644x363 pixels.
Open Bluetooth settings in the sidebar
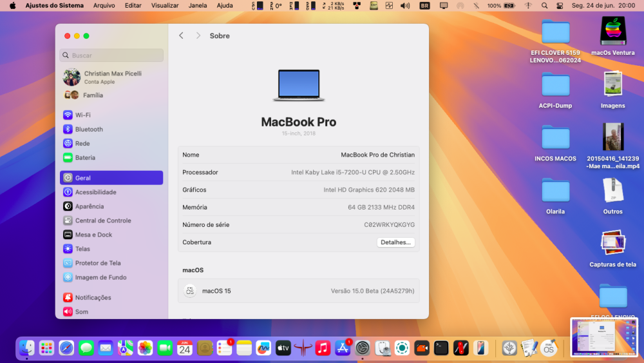(x=111, y=129)
